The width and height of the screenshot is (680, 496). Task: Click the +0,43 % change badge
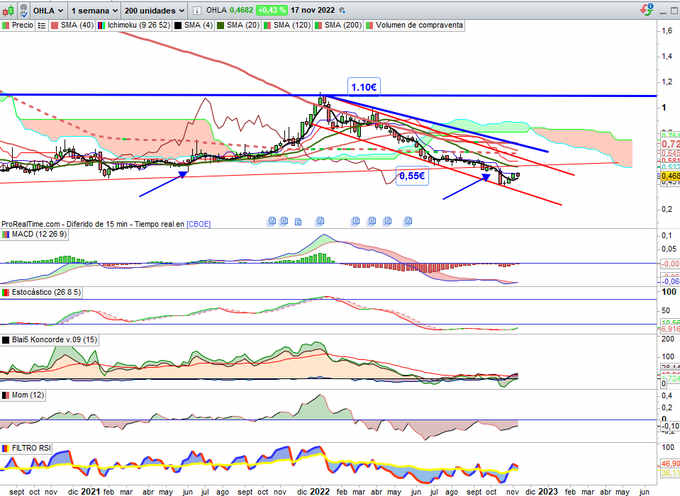(271, 10)
